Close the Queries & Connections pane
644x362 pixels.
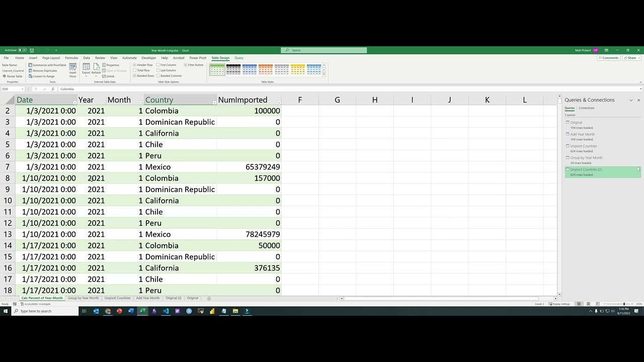(x=638, y=100)
